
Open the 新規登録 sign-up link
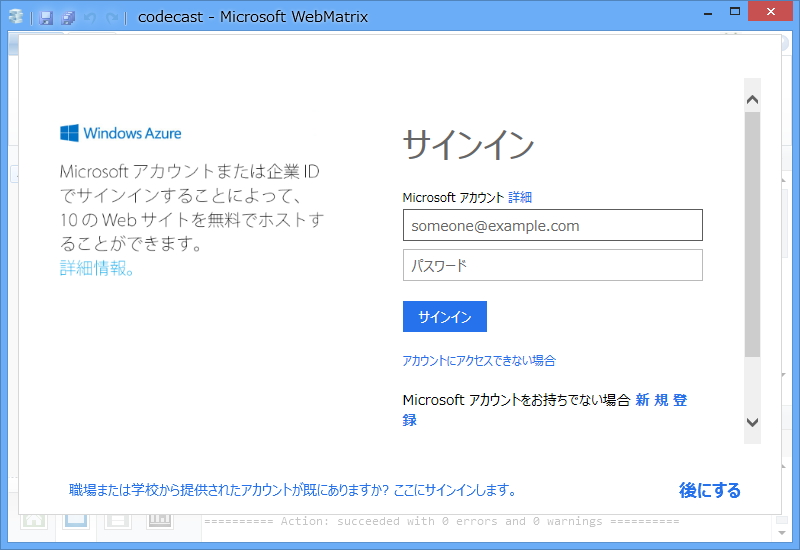(661, 400)
